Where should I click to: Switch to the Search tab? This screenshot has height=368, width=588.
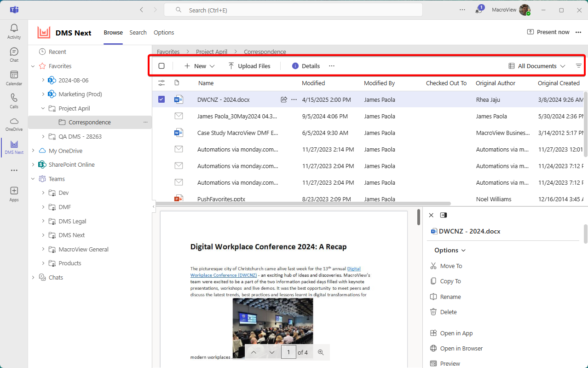click(x=138, y=32)
